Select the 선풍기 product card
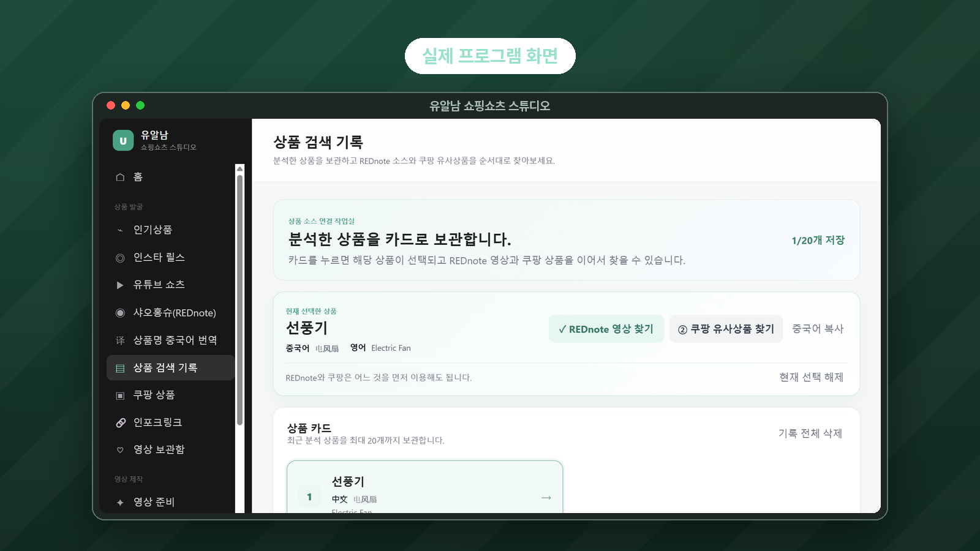This screenshot has height=551, width=980. point(424,487)
